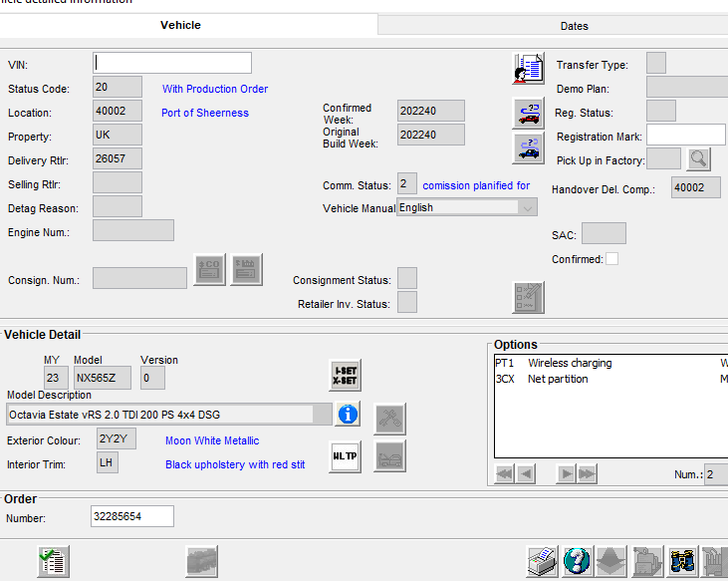Click the options Num. field showing 2

pos(716,474)
